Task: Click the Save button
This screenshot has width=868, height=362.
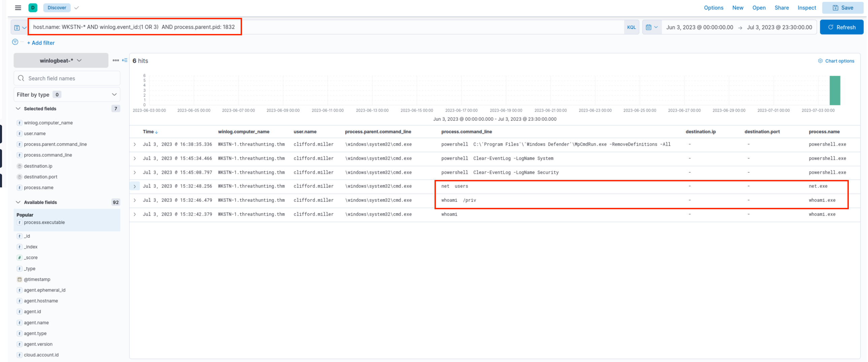Action: point(842,8)
